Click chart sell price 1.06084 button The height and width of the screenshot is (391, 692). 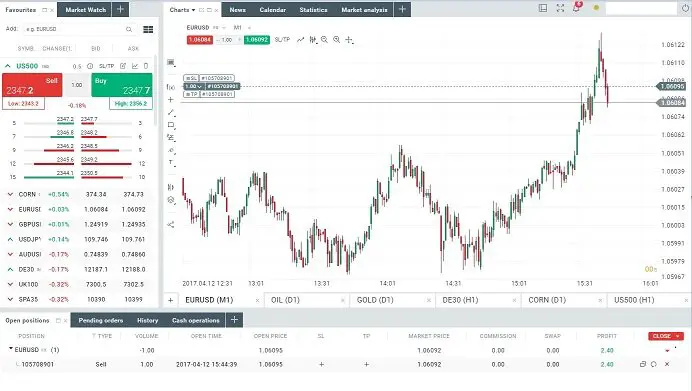pos(199,40)
